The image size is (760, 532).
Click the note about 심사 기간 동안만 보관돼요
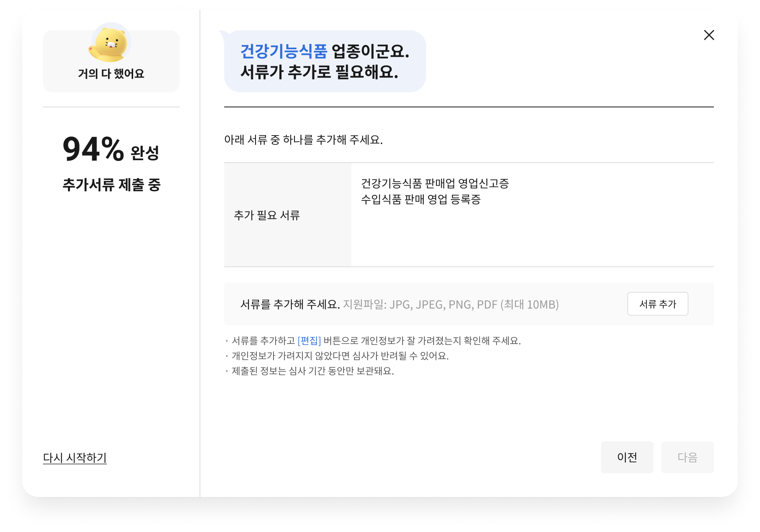click(x=312, y=371)
